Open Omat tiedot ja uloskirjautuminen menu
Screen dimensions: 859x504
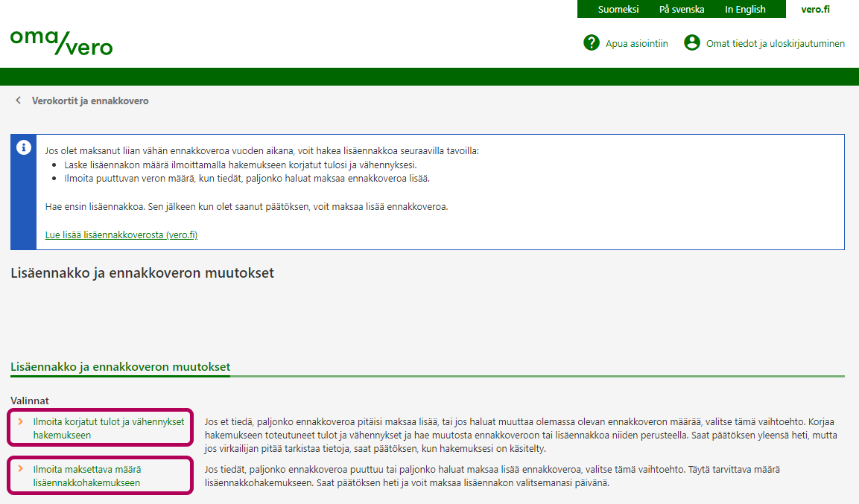[x=775, y=44]
